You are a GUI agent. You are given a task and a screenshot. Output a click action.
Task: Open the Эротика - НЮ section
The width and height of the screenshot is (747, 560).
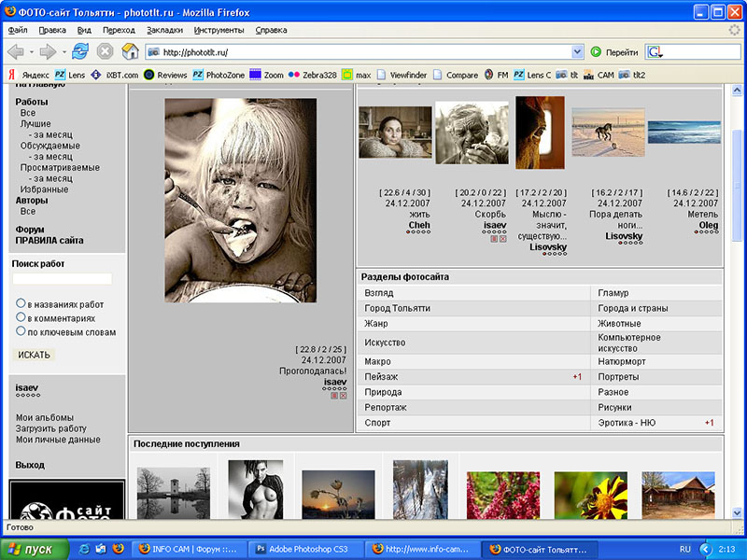pos(627,423)
